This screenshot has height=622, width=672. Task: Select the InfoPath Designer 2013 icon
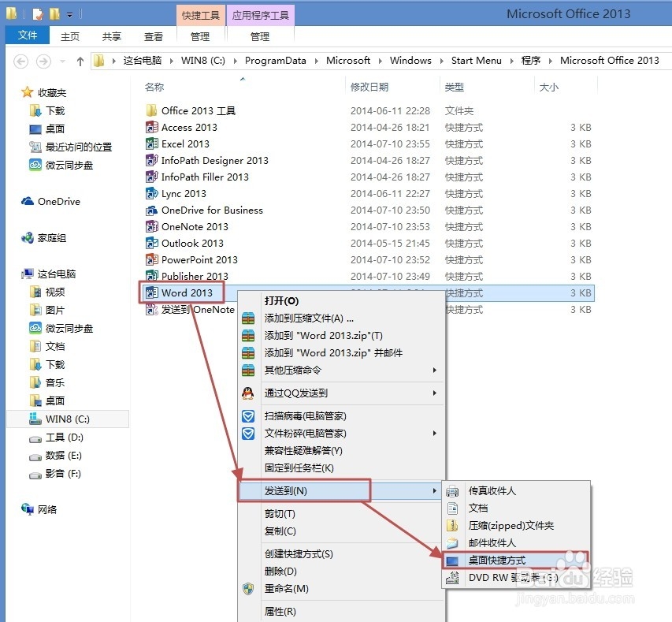(x=152, y=161)
